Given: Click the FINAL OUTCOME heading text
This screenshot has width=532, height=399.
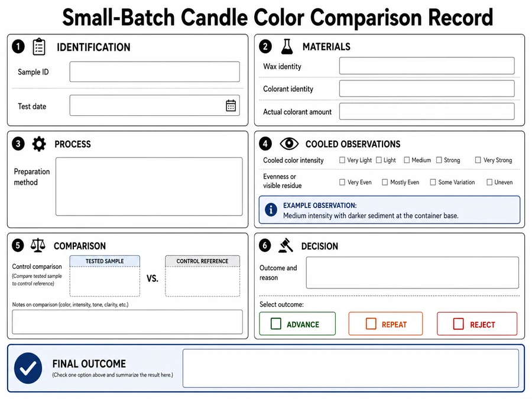Looking at the screenshot, I should [x=89, y=364].
